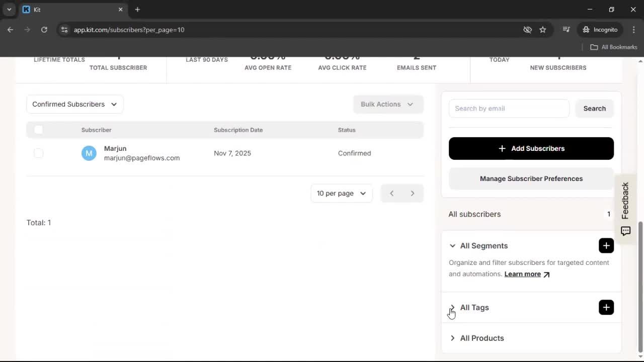Click the Search by email input field

coord(509,108)
